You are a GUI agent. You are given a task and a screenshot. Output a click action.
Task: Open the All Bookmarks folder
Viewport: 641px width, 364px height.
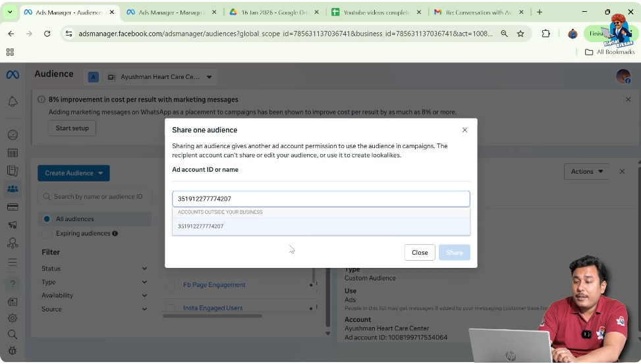(x=610, y=52)
